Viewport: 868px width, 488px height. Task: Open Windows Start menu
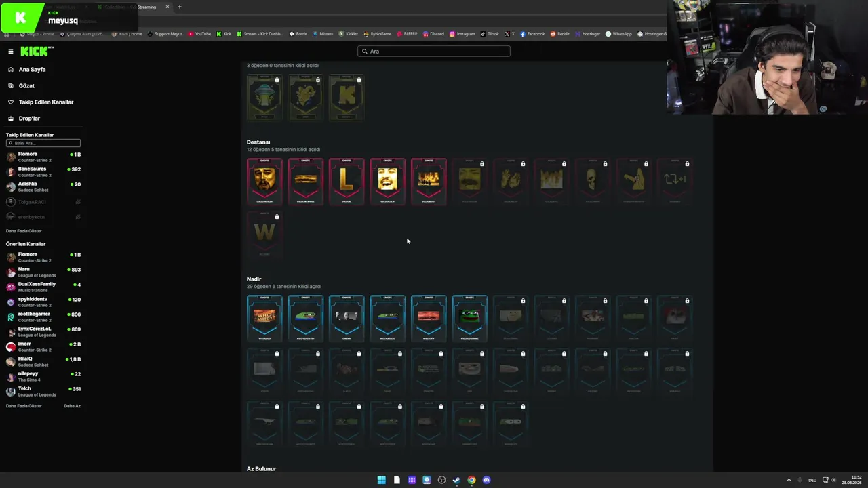(x=382, y=480)
